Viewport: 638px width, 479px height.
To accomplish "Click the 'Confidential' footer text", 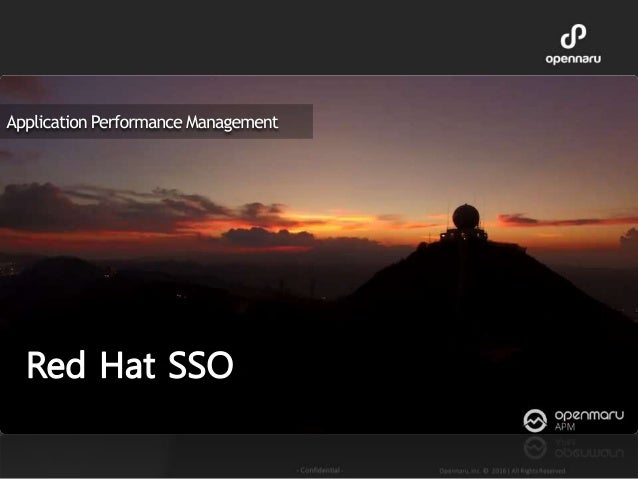I will [x=320, y=470].
